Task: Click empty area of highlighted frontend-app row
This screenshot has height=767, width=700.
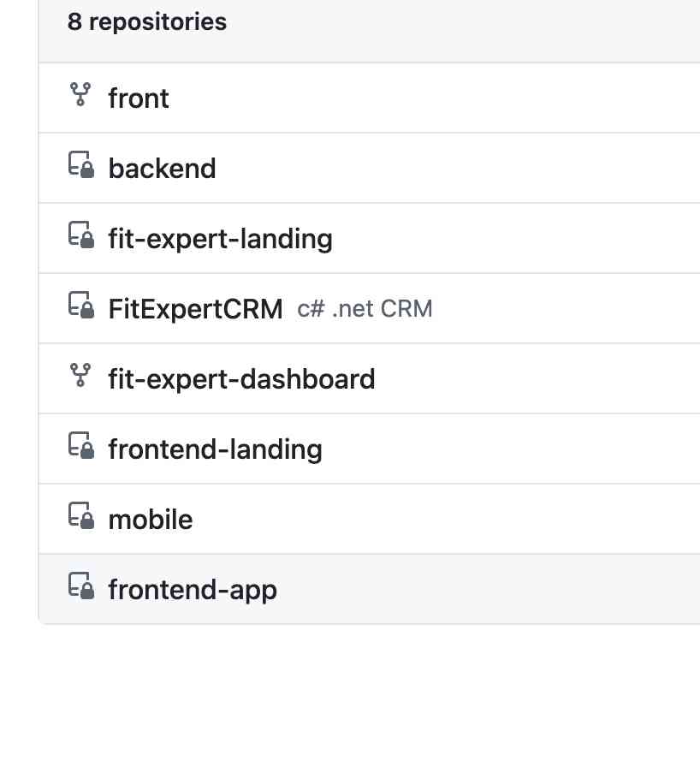Action: [488, 590]
